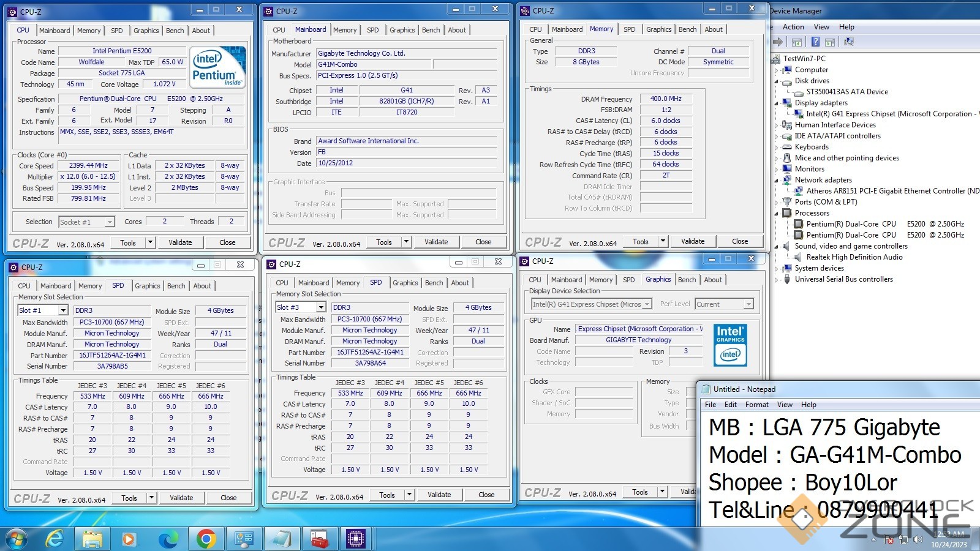Open the Slot #1 memory slot dropdown
The image size is (980, 551).
point(62,311)
